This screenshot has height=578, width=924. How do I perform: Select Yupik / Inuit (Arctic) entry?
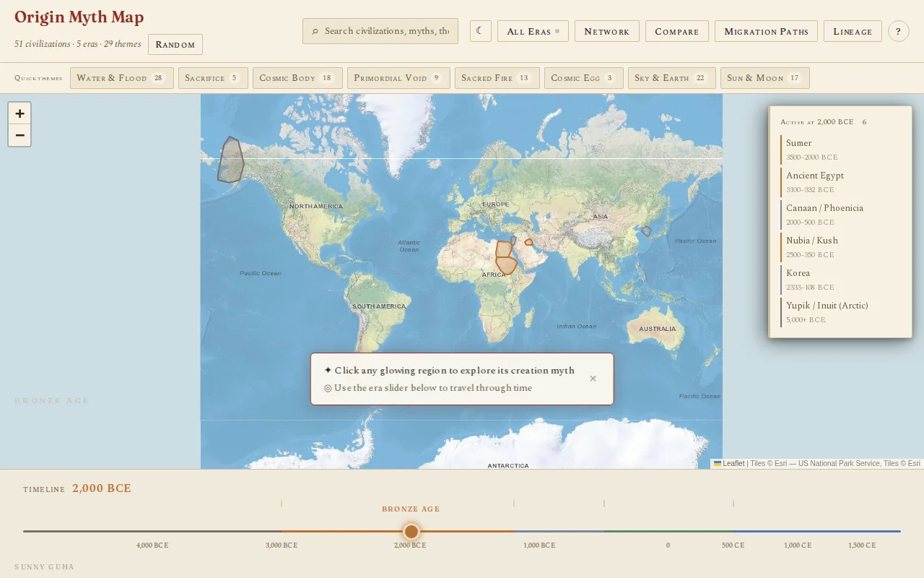pos(841,312)
